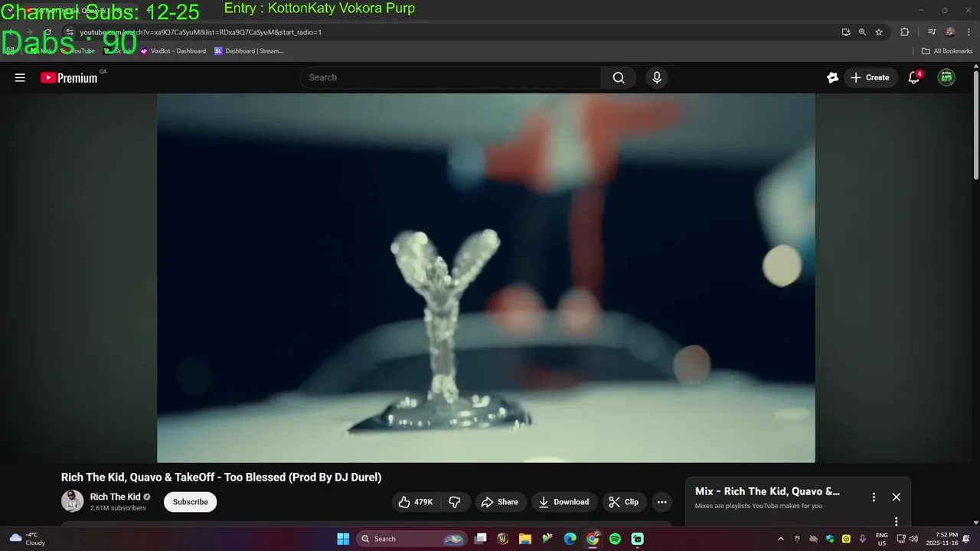Create a clip with the Clip button
Viewport: 980px width, 551px height.
click(x=623, y=502)
